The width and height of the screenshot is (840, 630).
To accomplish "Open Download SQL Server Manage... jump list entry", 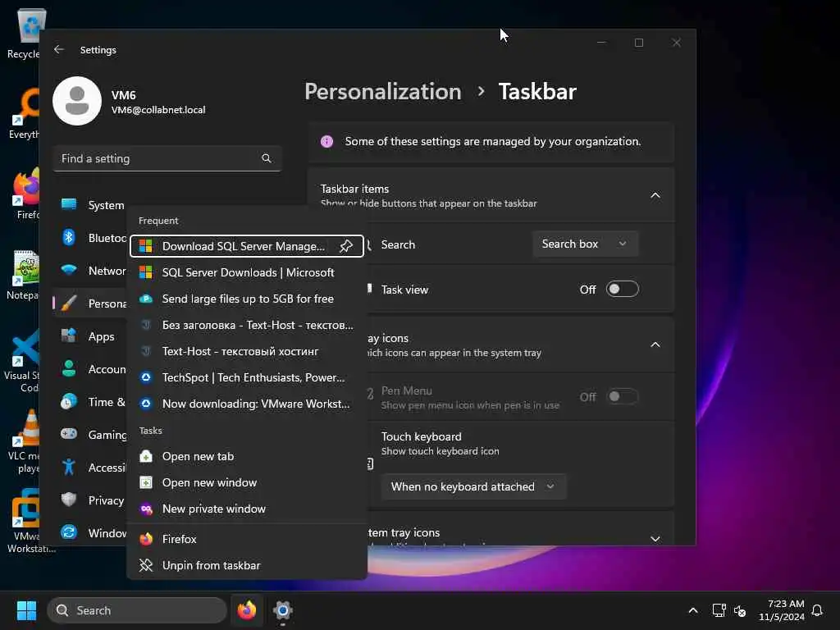I will (246, 246).
